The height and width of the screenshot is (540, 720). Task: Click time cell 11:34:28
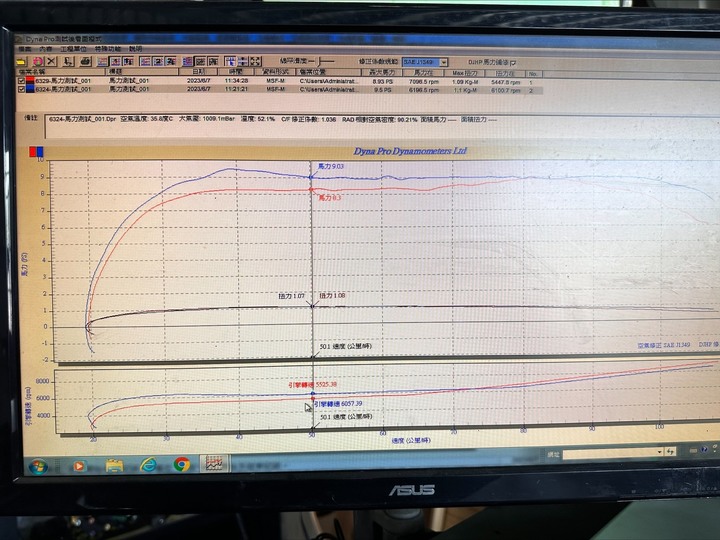(x=236, y=80)
